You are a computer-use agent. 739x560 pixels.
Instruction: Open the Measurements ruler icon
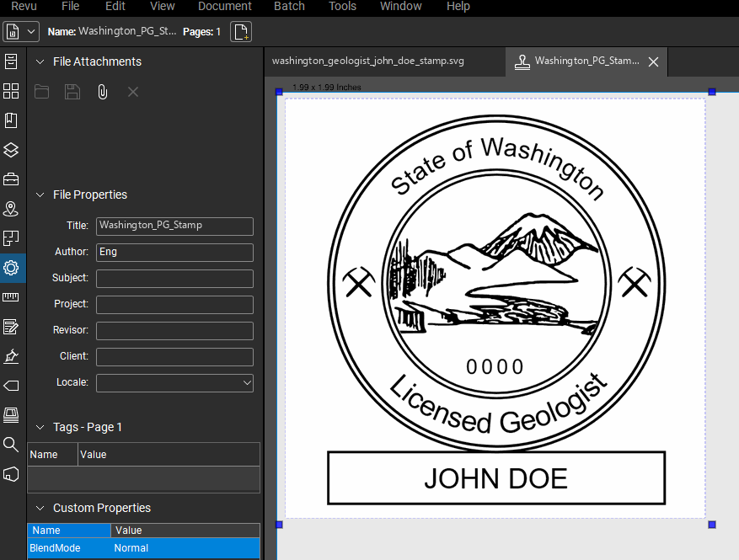(x=11, y=297)
